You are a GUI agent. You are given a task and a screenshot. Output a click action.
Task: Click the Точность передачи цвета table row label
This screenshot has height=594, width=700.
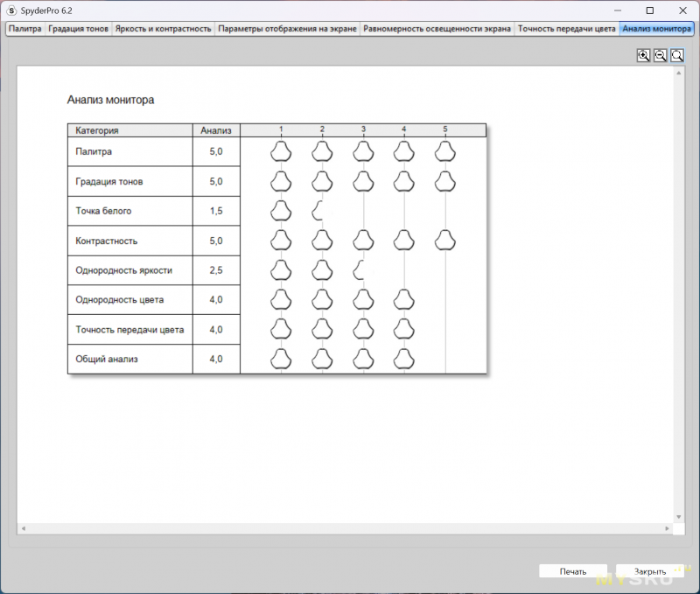[129, 330]
